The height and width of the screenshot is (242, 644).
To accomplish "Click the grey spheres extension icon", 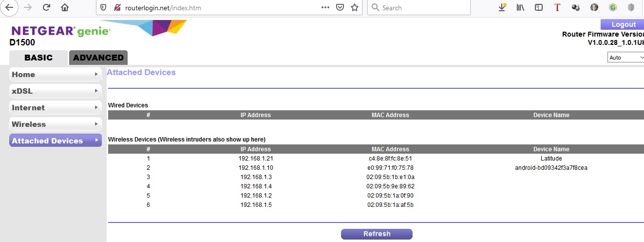I will [x=576, y=7].
